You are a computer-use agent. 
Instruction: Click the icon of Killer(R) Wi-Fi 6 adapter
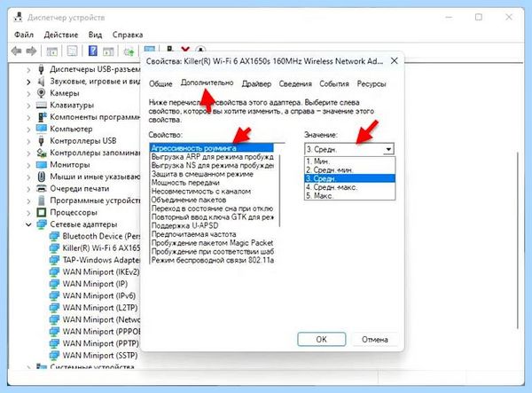click(x=55, y=248)
